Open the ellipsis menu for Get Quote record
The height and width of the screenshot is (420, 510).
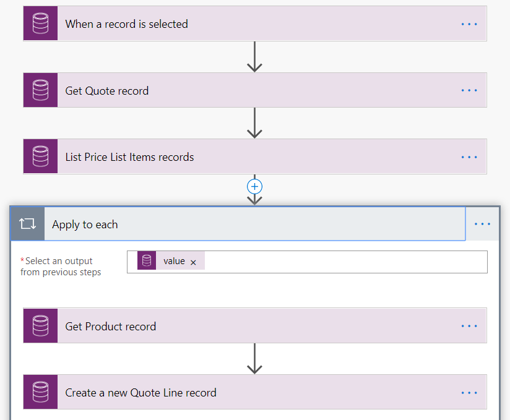469,90
